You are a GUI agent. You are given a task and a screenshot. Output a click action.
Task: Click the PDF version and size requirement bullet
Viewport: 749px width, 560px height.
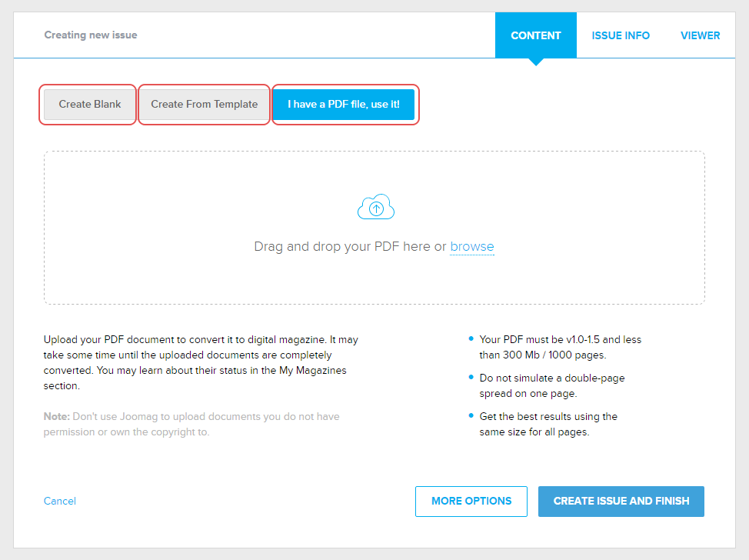pos(560,347)
